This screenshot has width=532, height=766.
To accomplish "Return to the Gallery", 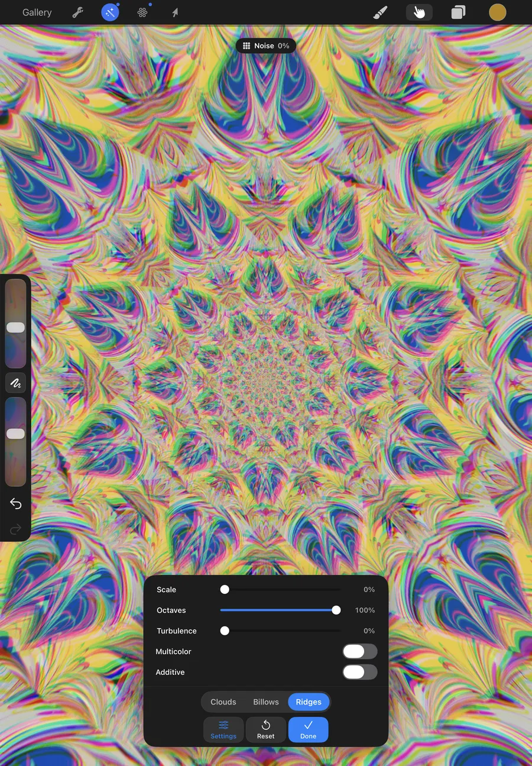I will click(37, 12).
